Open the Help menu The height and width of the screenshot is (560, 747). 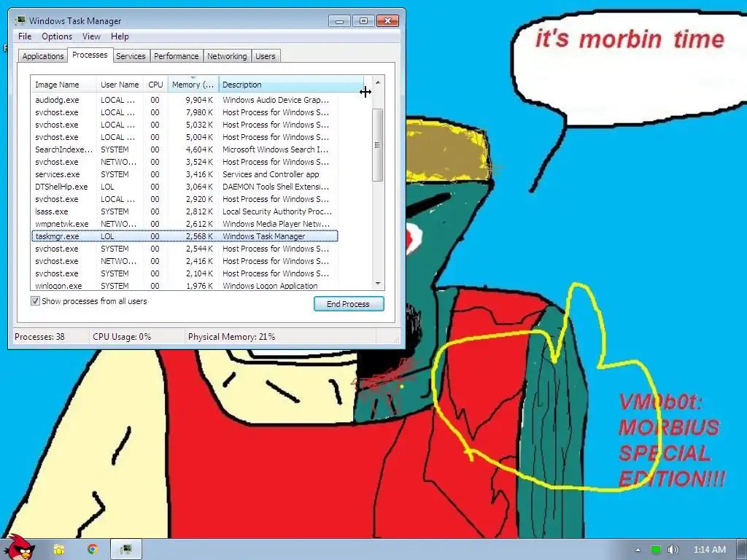[120, 36]
